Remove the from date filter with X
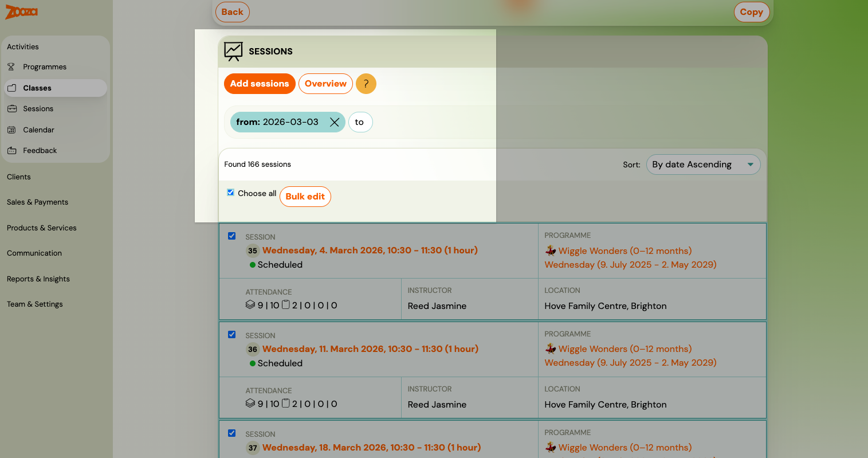Image resolution: width=868 pixels, height=458 pixels. (x=335, y=122)
